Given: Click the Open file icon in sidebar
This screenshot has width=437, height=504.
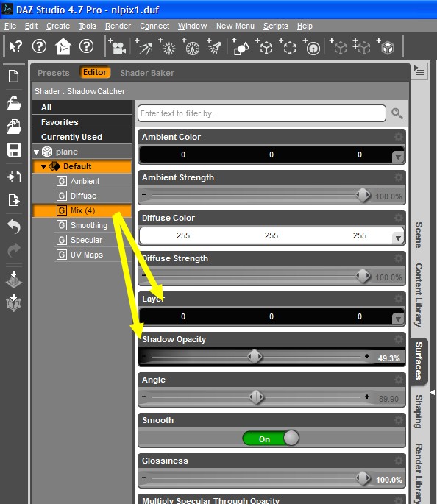Looking at the screenshot, I should tap(13, 103).
